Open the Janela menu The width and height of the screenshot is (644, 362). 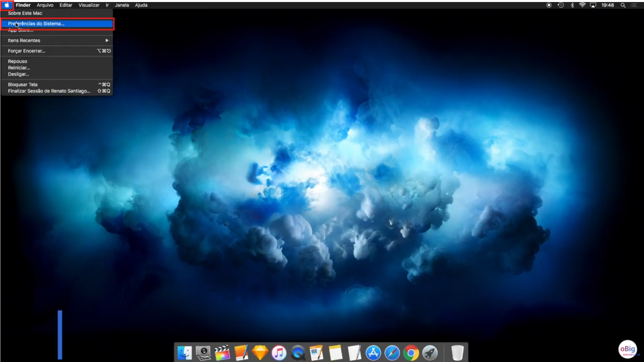[122, 5]
